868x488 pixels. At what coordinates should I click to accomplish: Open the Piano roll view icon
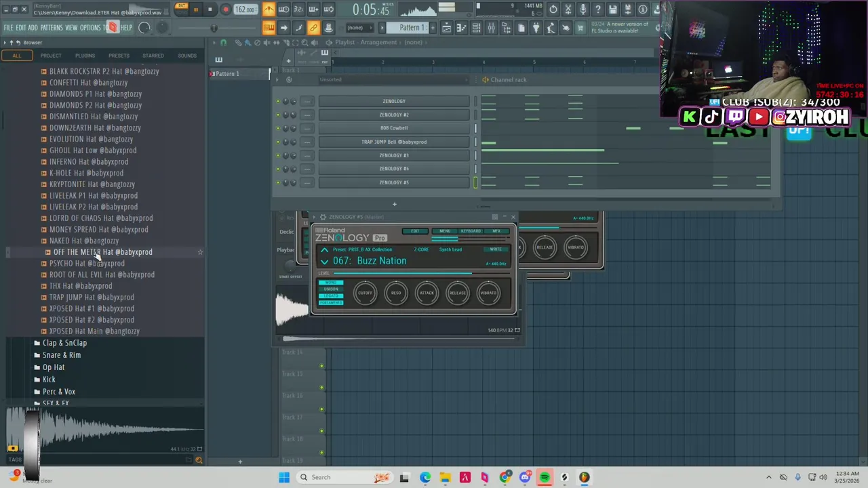point(462,28)
